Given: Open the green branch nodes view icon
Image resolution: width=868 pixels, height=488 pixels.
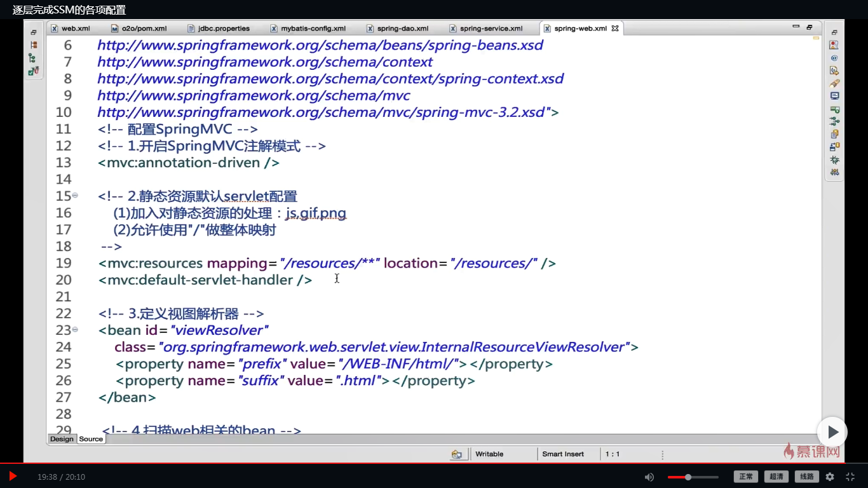Looking at the screenshot, I should [x=834, y=121].
